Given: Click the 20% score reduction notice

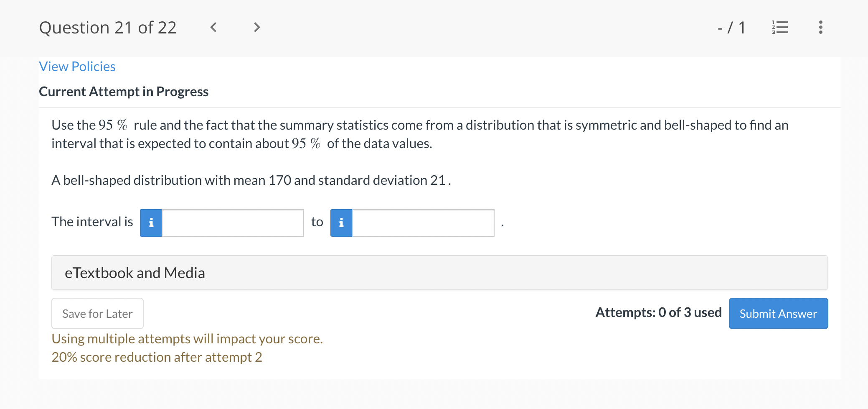Looking at the screenshot, I should (157, 357).
